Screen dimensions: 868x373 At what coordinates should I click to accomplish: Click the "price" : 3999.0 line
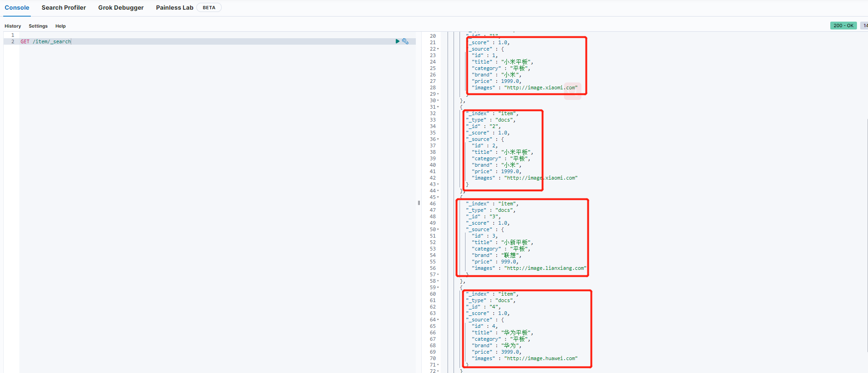[x=496, y=352]
